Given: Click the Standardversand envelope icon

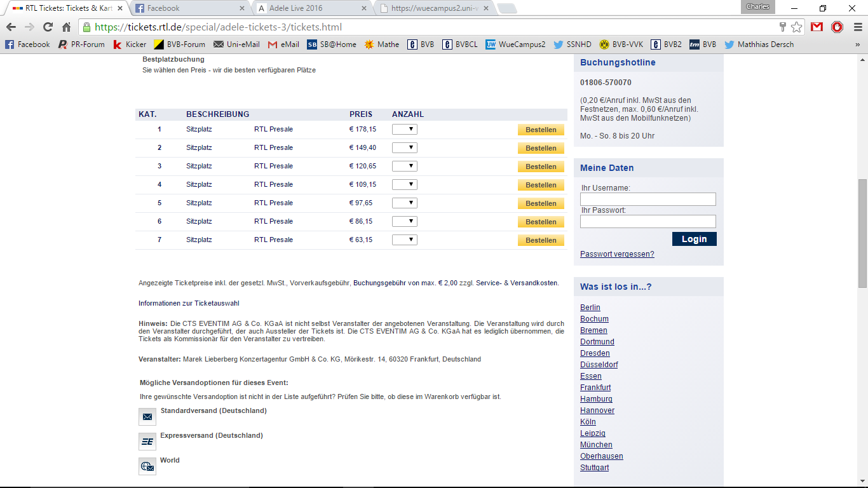Looking at the screenshot, I should coord(147,417).
